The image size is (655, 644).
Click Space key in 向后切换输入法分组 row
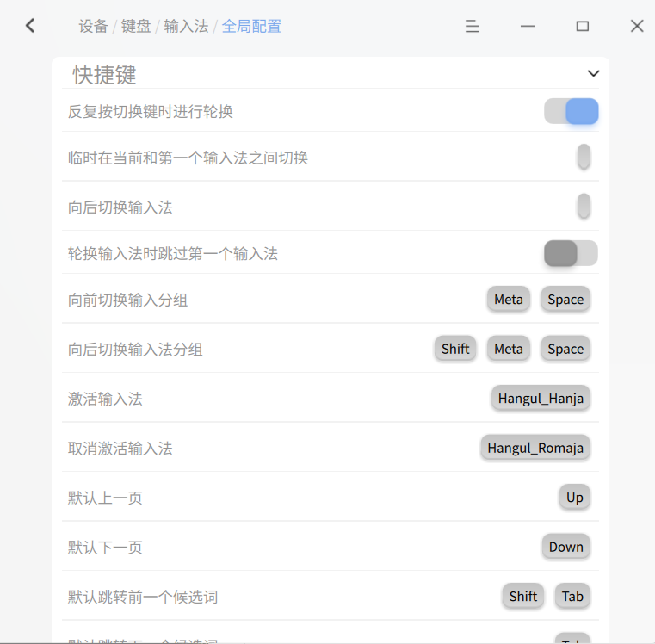(565, 349)
